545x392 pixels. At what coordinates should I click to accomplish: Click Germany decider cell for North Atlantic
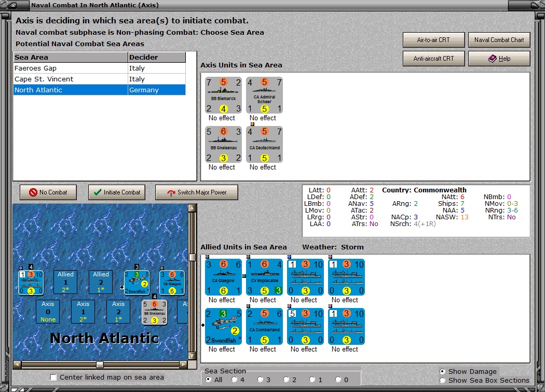(x=157, y=90)
